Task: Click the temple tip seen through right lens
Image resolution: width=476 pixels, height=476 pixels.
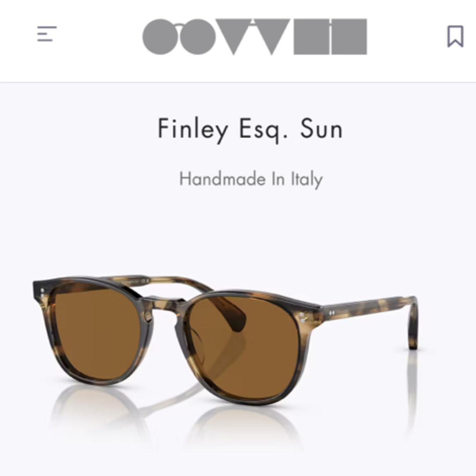Action: (x=230, y=314)
